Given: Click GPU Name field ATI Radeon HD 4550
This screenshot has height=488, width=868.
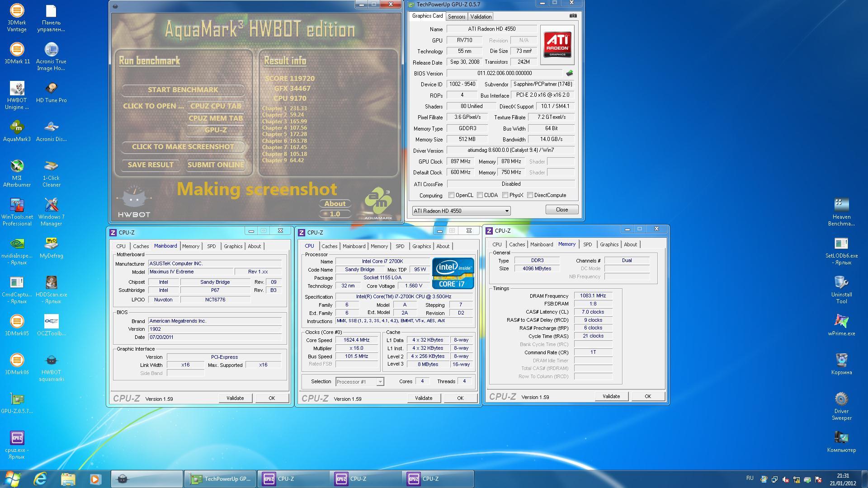Looking at the screenshot, I should [x=491, y=29].
